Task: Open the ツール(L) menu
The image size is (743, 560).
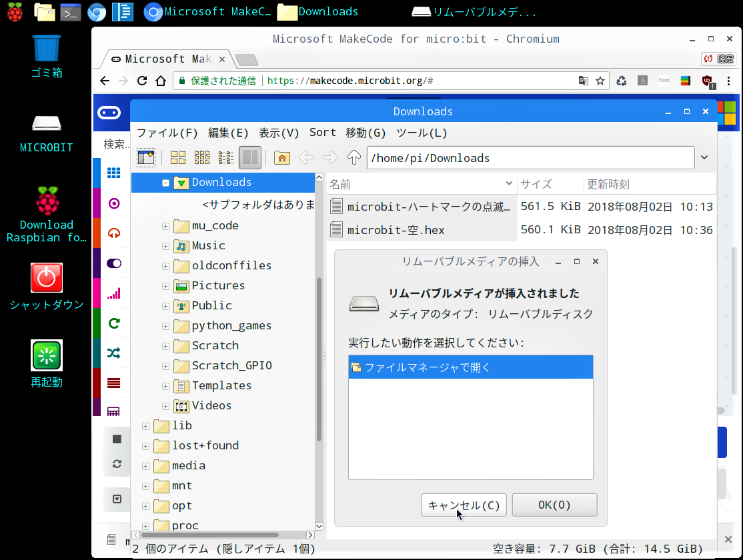Action: pos(422,133)
